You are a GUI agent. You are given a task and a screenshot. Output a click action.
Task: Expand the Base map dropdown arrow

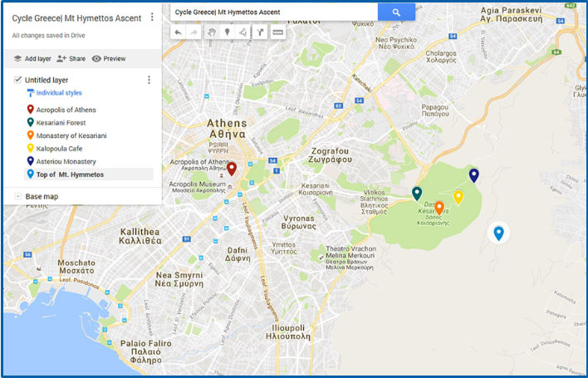pyautogui.click(x=17, y=196)
